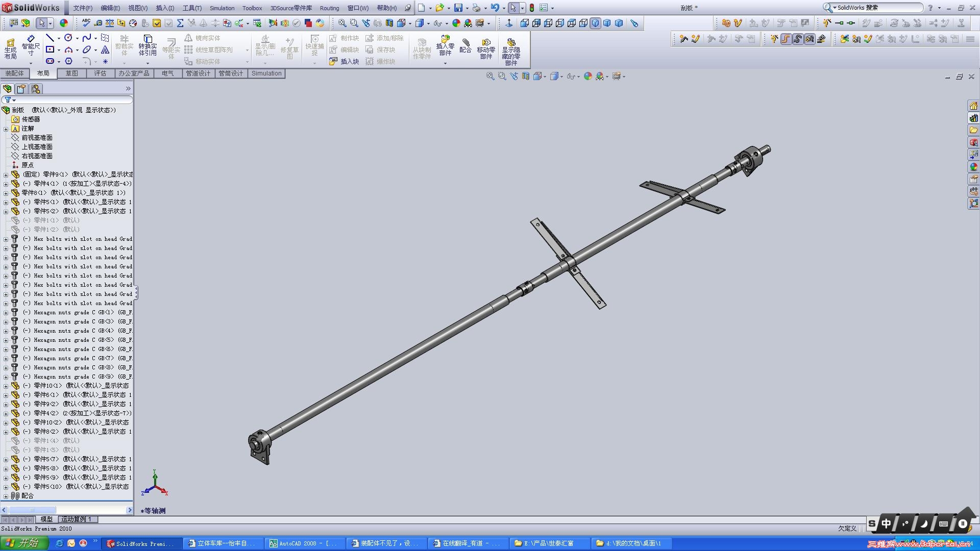980x551 pixels.
Task: Open the Hide/Show Items glasses dropdown
Action: pyautogui.click(x=571, y=76)
